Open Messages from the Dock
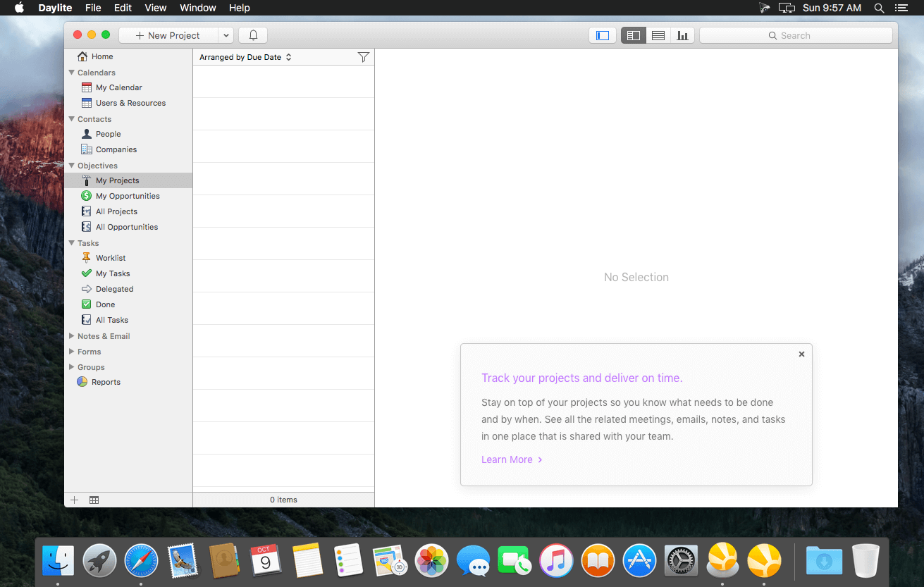 (474, 561)
